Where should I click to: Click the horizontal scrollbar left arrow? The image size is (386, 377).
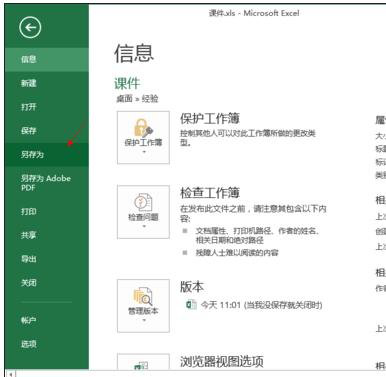pyautogui.click(x=10, y=374)
